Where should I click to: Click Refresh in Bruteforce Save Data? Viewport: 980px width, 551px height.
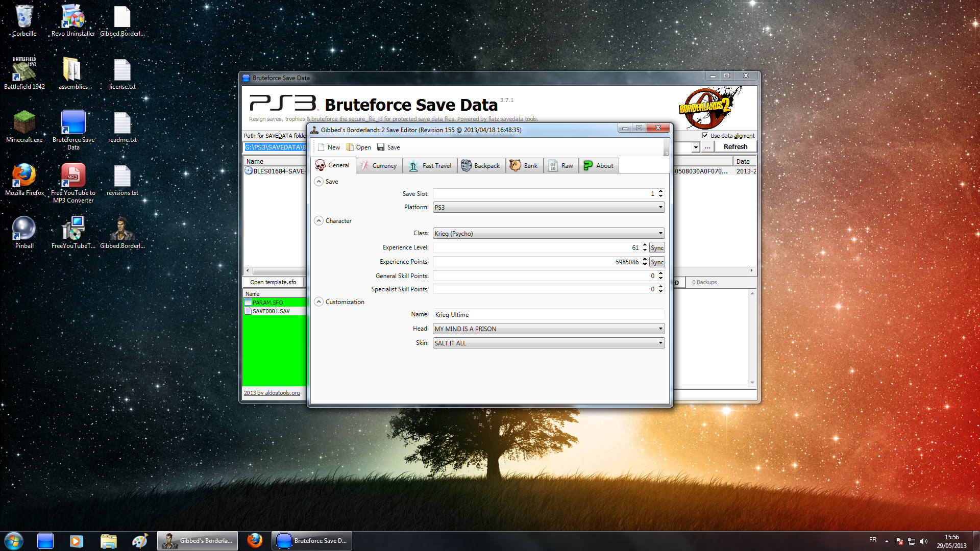click(735, 147)
